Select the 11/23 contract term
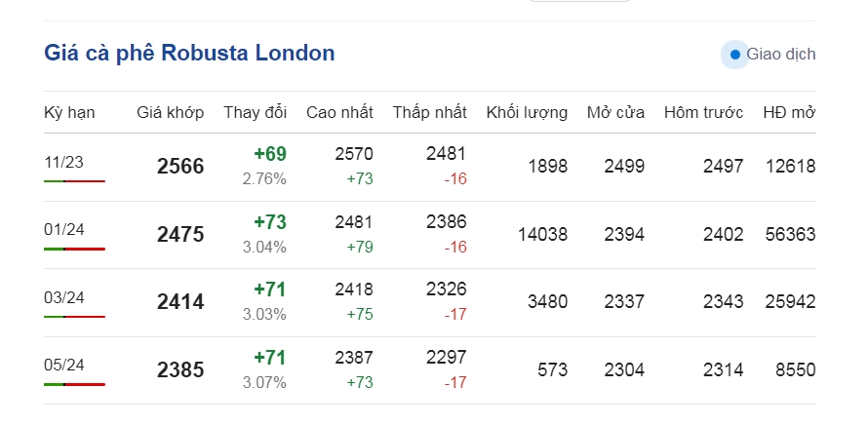 [x=63, y=162]
